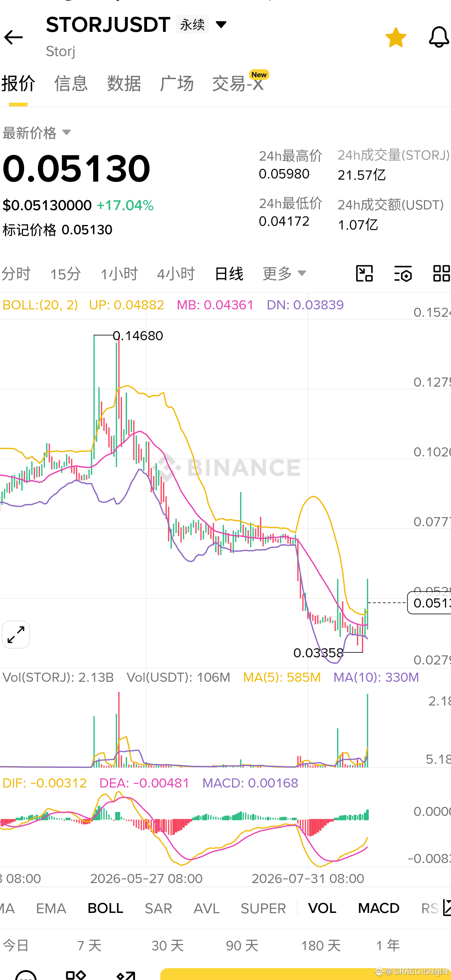Click the 24h最低价 value 0.04172
This screenshot has width=451, height=980.
click(x=284, y=221)
